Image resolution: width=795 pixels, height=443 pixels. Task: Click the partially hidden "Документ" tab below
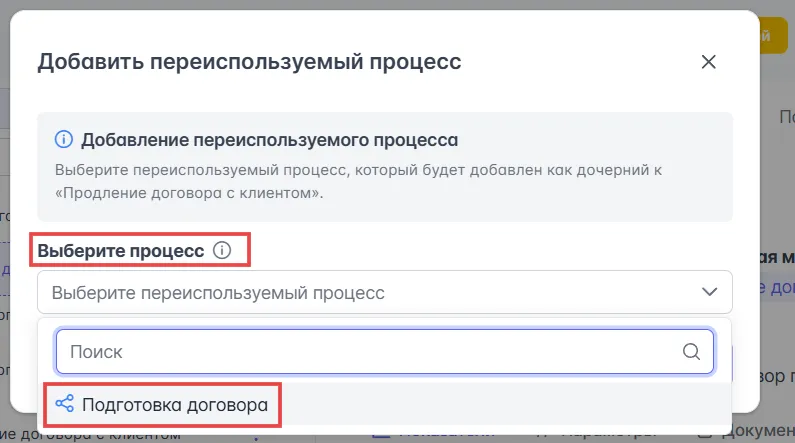pyautogui.click(x=757, y=434)
